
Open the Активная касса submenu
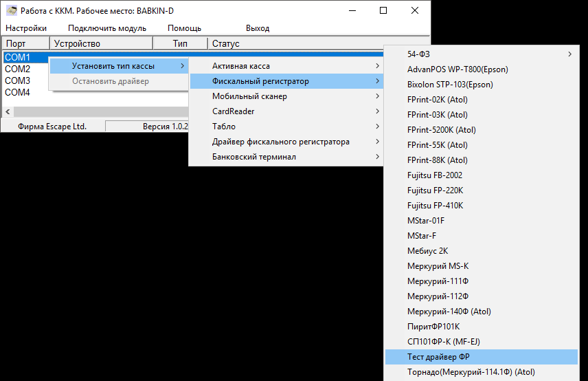286,66
